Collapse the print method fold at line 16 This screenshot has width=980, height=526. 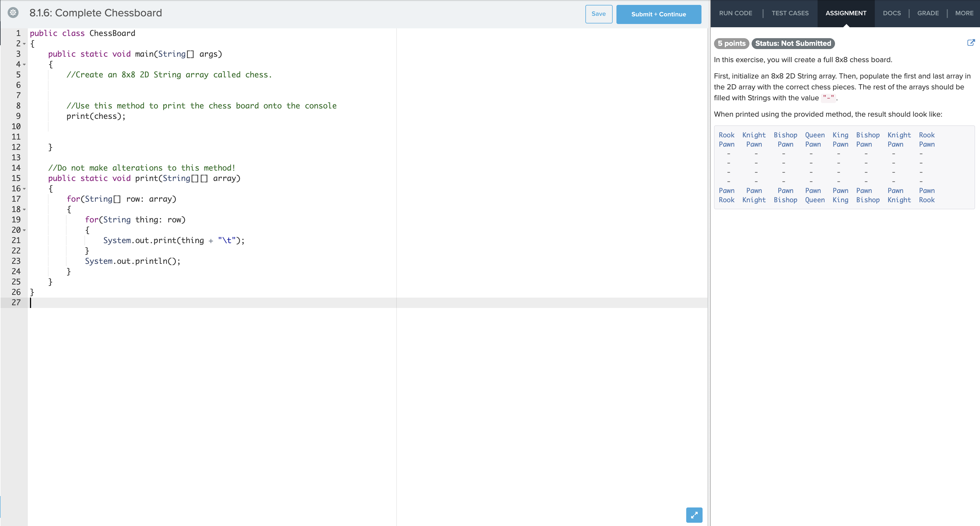click(x=24, y=189)
